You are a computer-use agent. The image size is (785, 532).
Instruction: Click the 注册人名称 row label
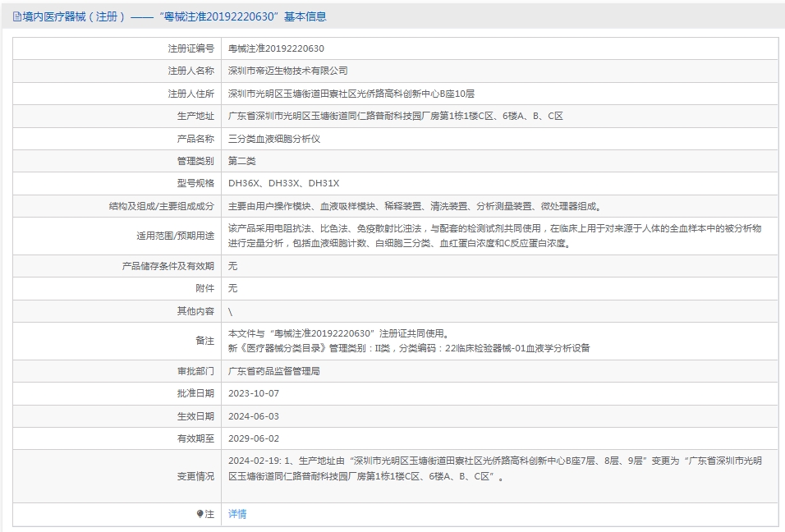(191, 71)
